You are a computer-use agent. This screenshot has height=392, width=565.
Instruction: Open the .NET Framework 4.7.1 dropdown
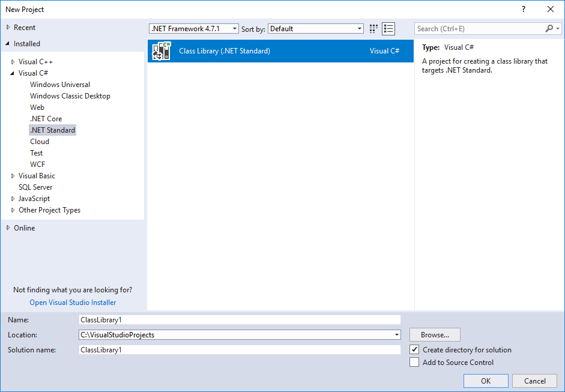tap(234, 28)
